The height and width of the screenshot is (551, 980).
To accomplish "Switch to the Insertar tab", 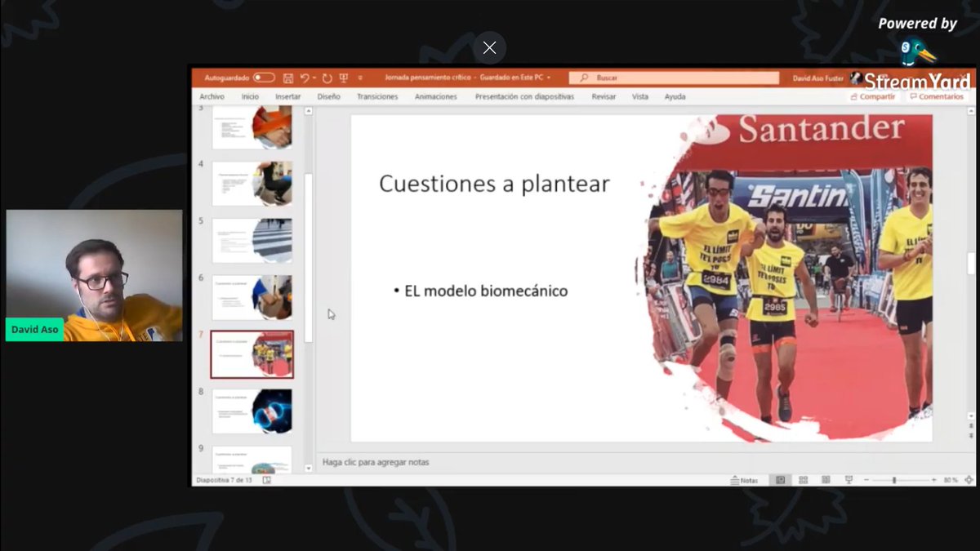I will pos(288,96).
